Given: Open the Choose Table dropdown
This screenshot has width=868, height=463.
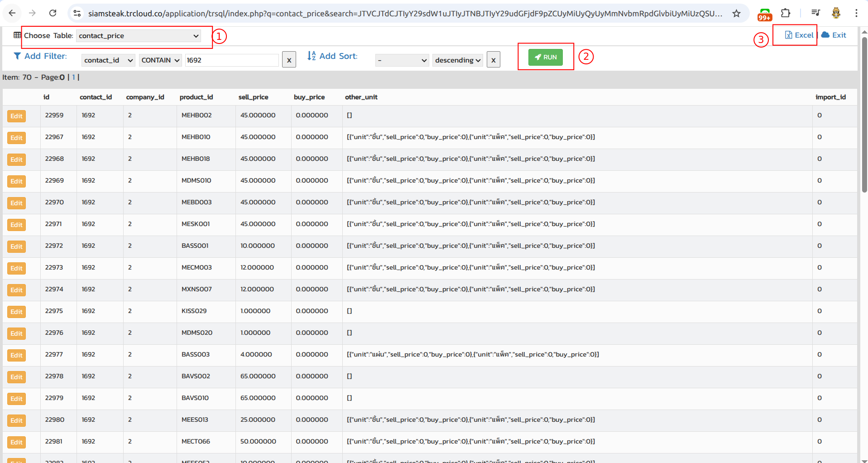Looking at the screenshot, I should tap(139, 36).
